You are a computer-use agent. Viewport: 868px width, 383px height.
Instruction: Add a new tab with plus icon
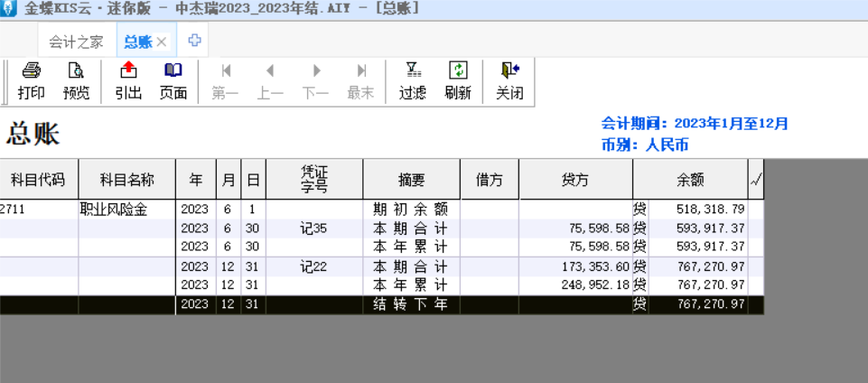point(194,41)
